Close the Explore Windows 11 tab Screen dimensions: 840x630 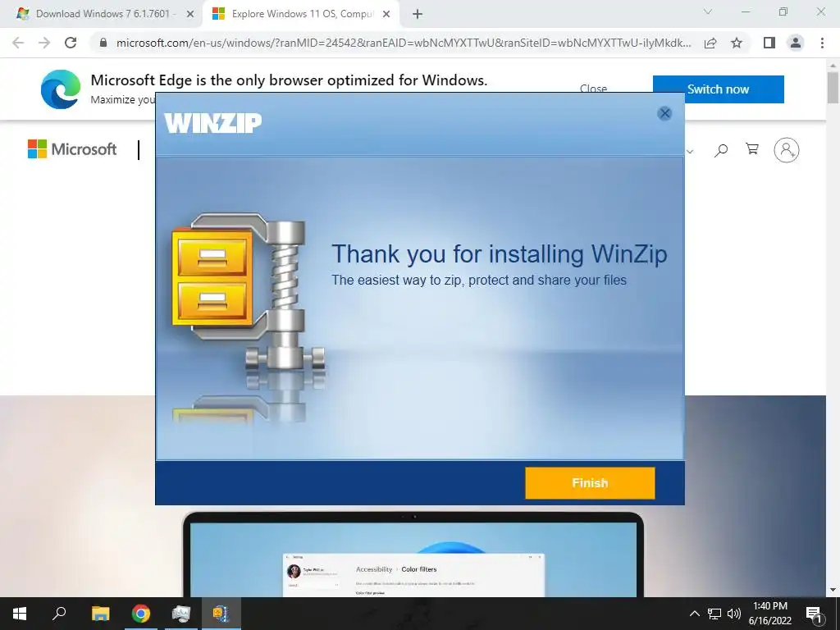386,15
